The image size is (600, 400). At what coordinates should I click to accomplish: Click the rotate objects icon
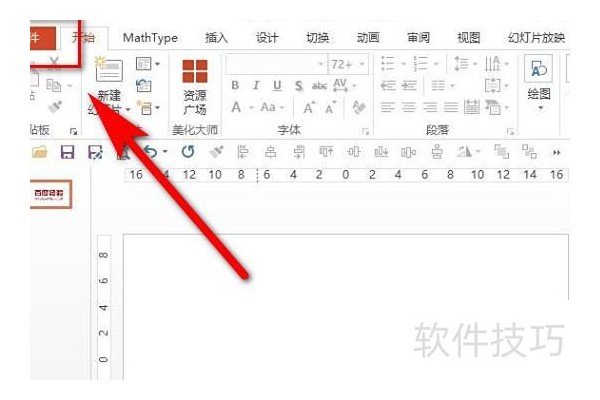(464, 152)
